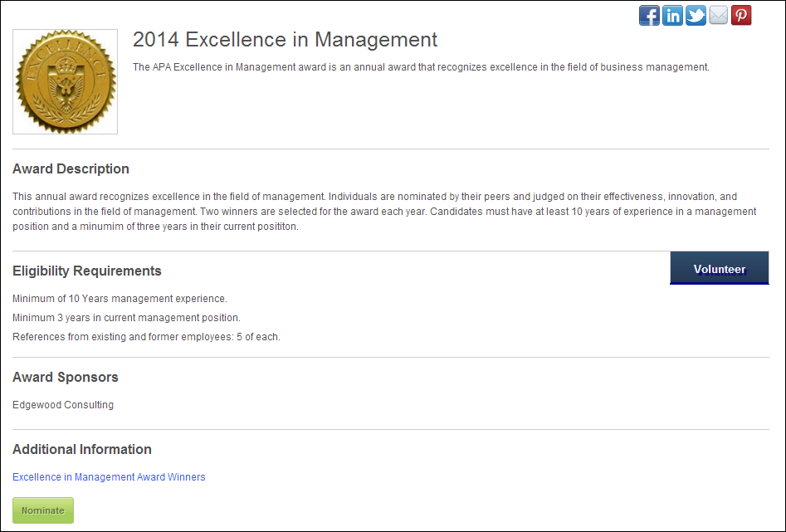Email this award via envelope icon
This screenshot has height=532, width=786.
[718, 15]
